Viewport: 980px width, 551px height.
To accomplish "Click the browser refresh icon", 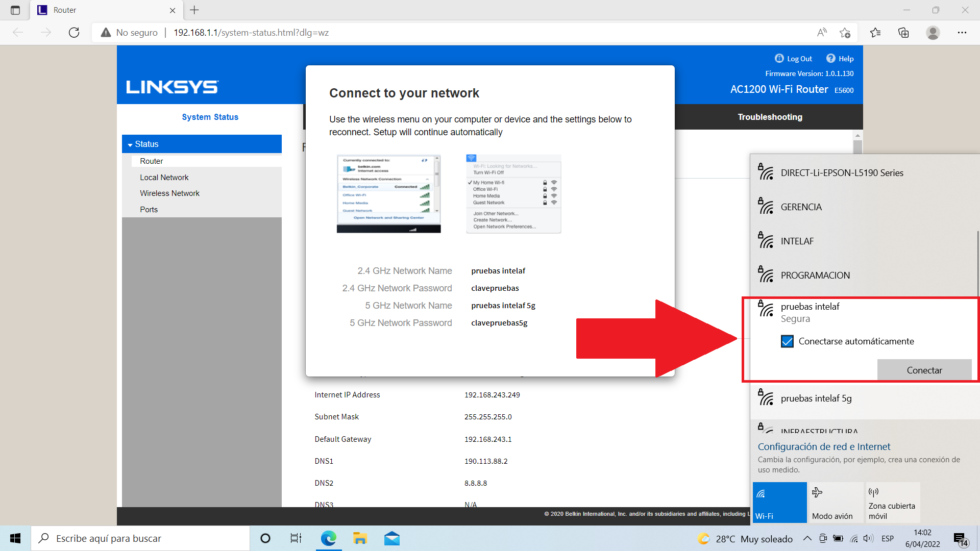I will click(x=74, y=33).
